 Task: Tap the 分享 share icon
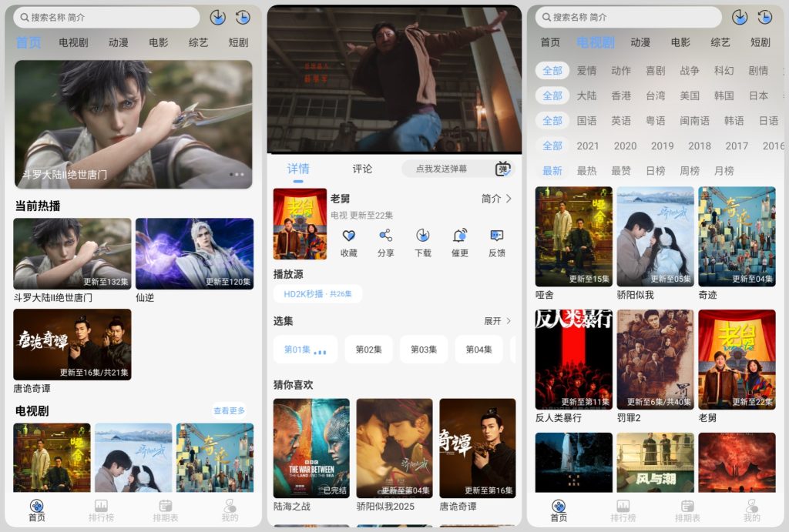coord(385,236)
